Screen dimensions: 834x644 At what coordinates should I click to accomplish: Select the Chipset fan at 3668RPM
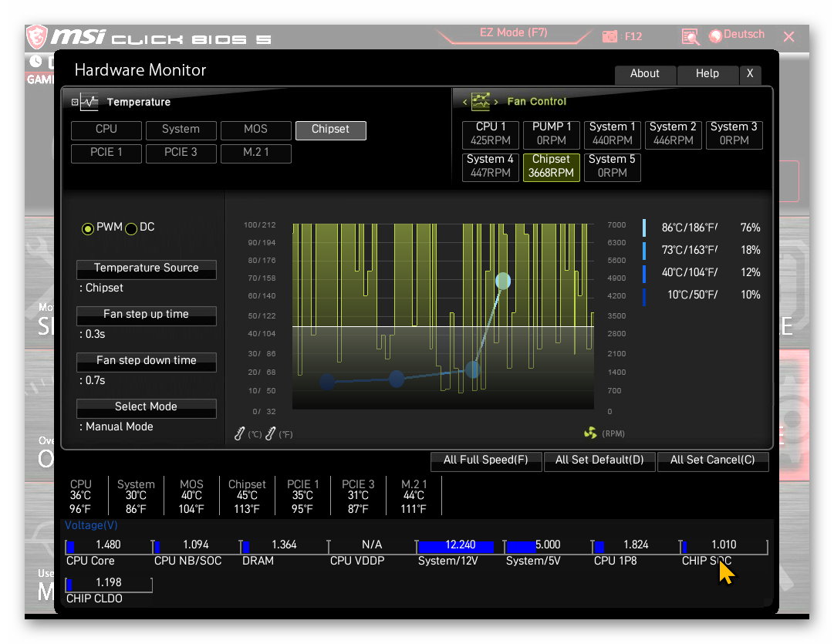tap(552, 167)
